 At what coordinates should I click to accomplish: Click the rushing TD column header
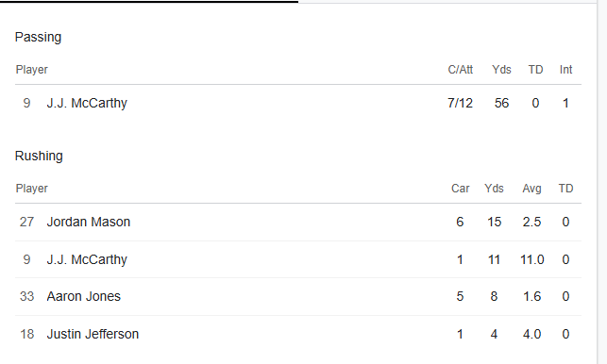tap(565, 189)
